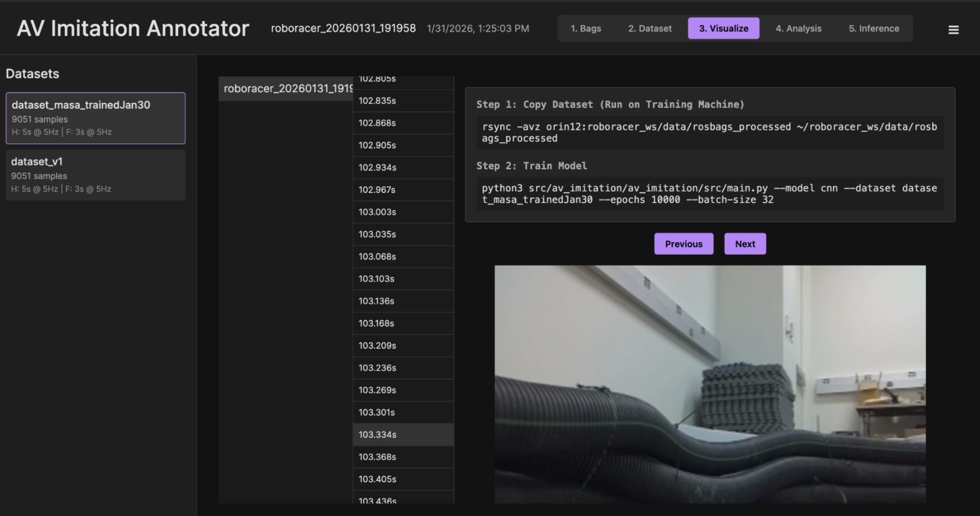Choose the 103.003s frame entry
The image size is (980, 516).
[x=403, y=212]
